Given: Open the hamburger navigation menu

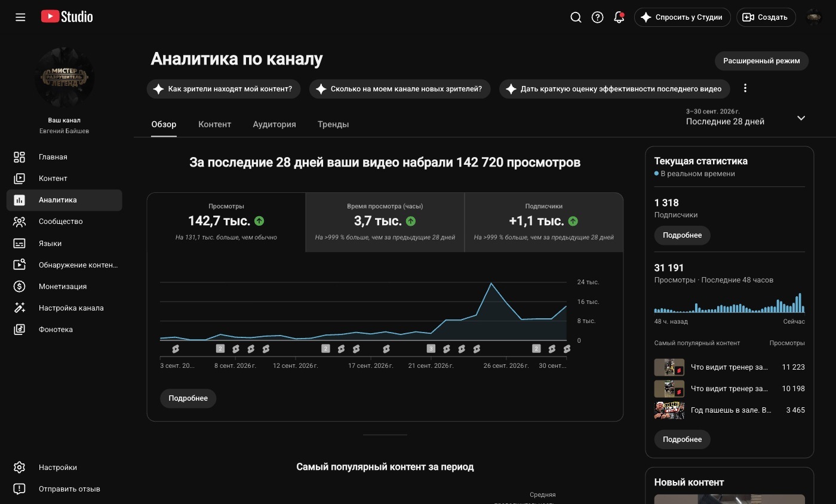Looking at the screenshot, I should pos(20,17).
